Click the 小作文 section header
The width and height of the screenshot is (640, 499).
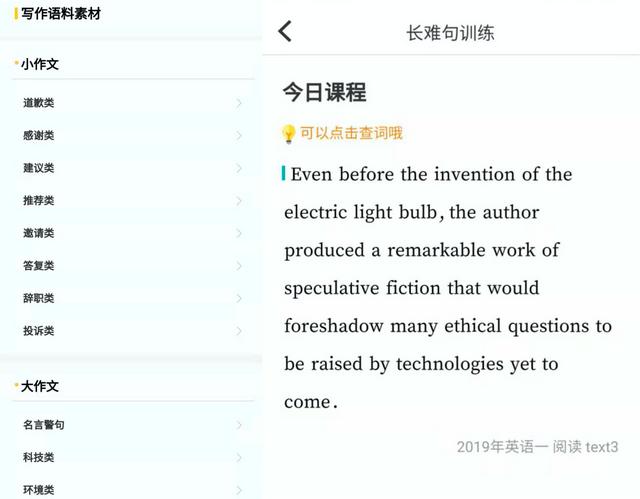tap(40, 64)
